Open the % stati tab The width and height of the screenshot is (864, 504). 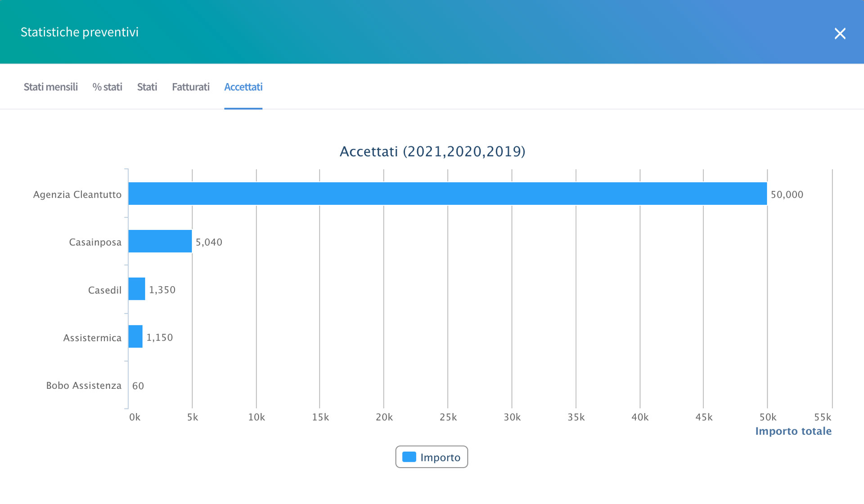107,87
